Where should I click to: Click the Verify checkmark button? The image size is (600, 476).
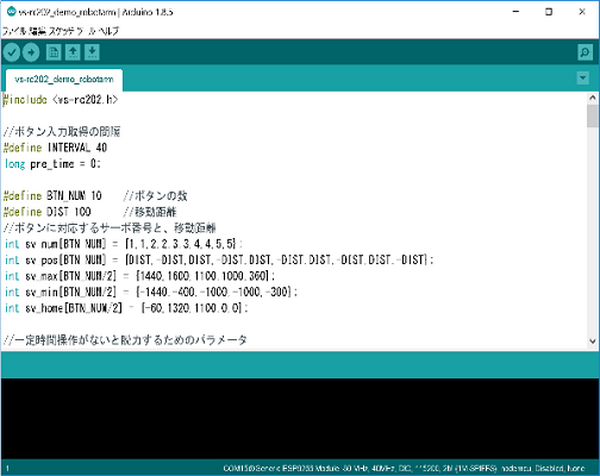[13, 52]
